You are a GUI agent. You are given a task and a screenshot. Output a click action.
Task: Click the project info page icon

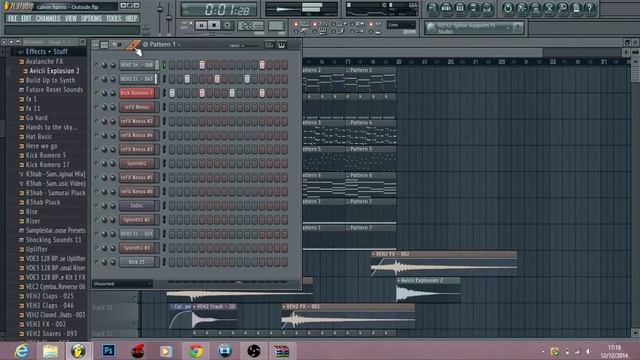click(576, 8)
